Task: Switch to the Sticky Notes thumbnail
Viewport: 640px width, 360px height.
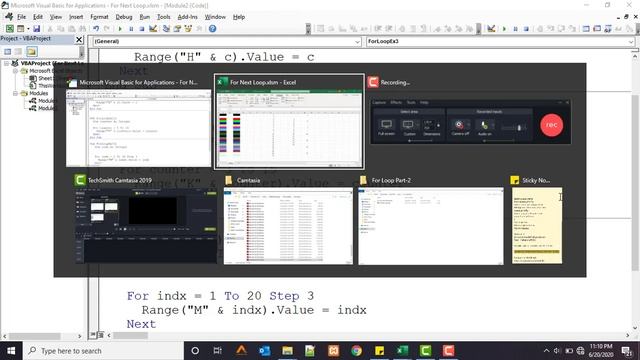Action: (537, 220)
